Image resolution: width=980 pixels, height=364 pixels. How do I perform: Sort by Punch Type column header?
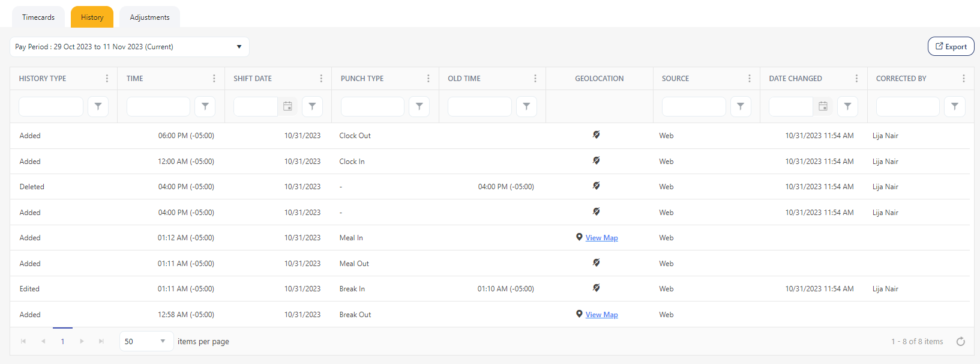362,79
